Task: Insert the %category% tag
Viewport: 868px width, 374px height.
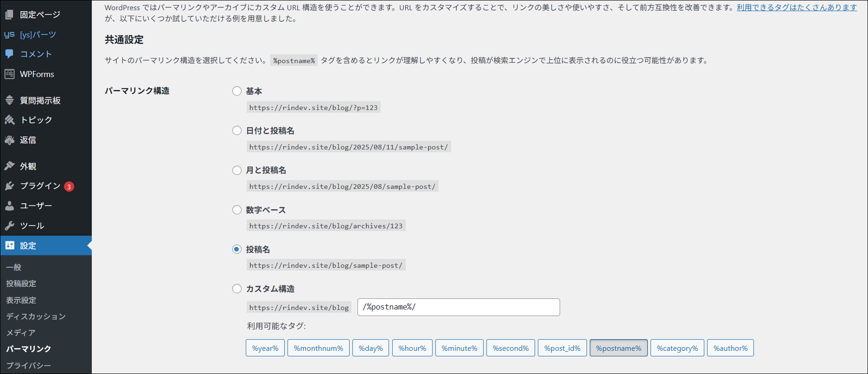Action: coord(677,348)
